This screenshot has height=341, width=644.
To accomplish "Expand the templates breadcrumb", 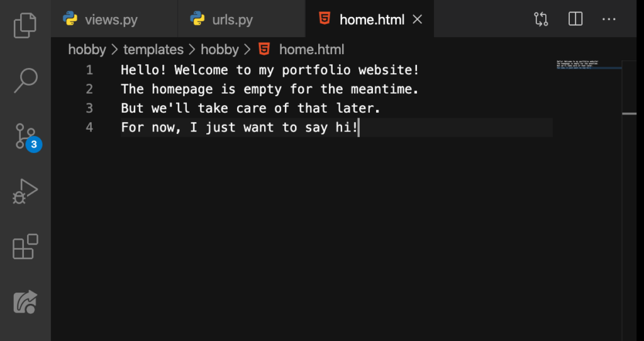I will coord(153,50).
